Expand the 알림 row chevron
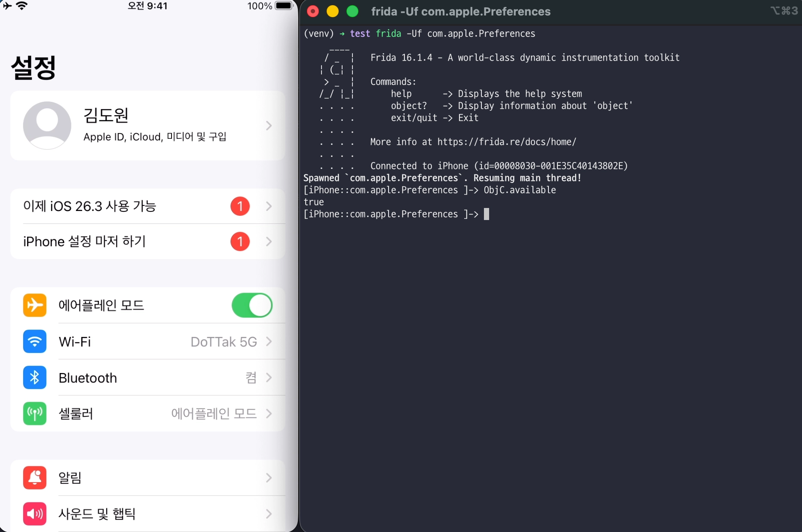 pyautogui.click(x=269, y=477)
